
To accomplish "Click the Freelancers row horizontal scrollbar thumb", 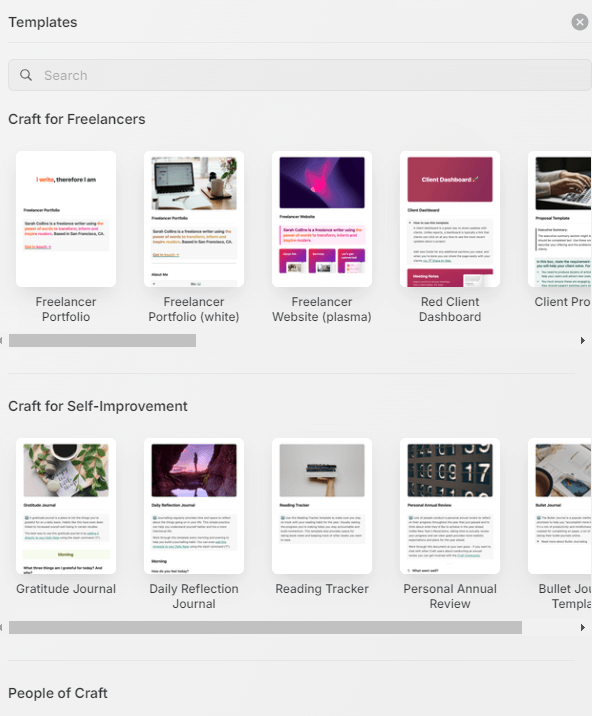I will pyautogui.click(x=102, y=341).
